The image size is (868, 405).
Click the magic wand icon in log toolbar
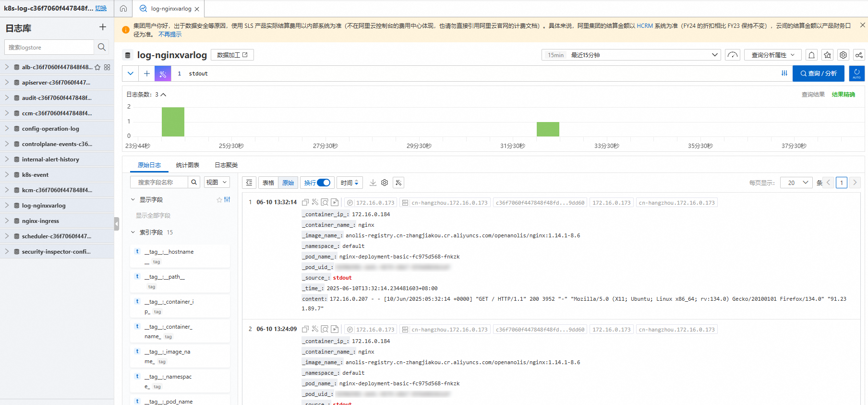[398, 183]
